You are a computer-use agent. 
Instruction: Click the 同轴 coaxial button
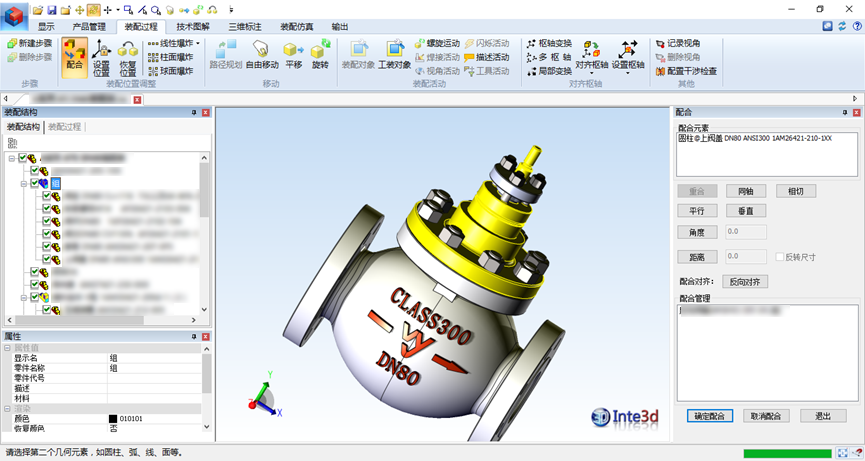point(745,191)
